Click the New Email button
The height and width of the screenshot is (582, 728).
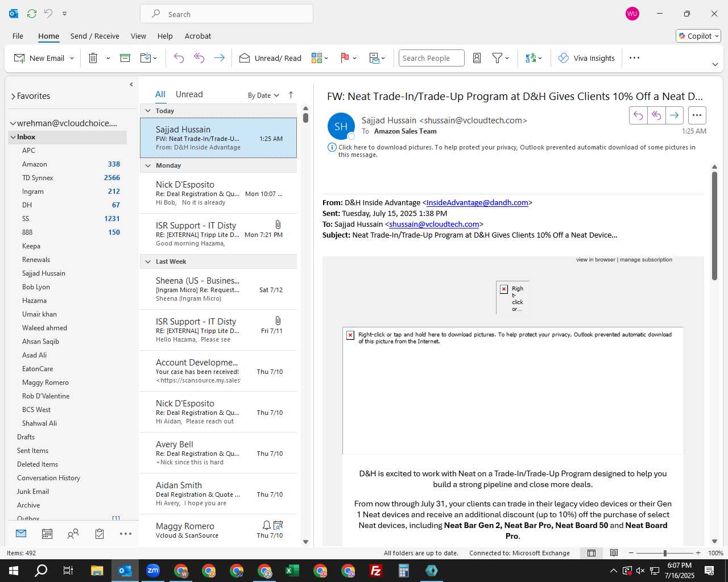click(x=39, y=58)
